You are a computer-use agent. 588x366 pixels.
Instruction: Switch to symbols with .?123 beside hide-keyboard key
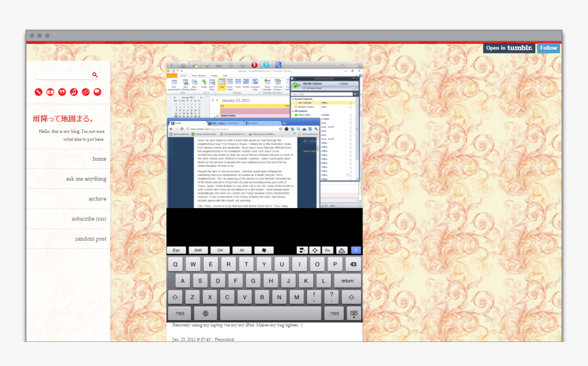tap(334, 313)
